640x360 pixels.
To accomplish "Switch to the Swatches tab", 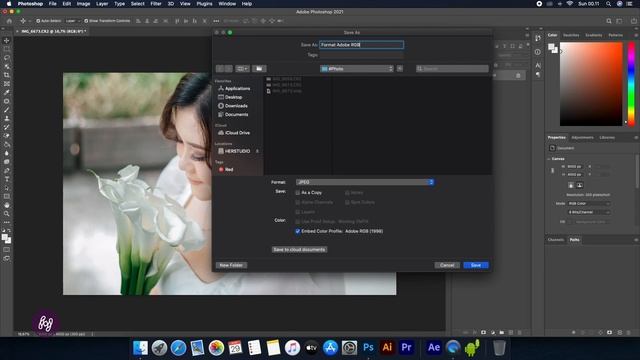I will tap(571, 35).
